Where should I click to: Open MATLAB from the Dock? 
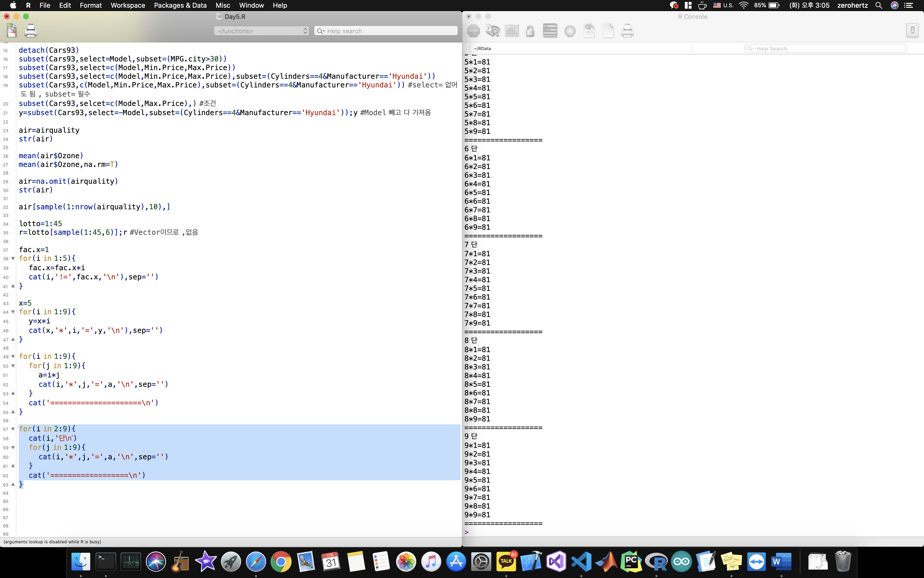tap(606, 562)
